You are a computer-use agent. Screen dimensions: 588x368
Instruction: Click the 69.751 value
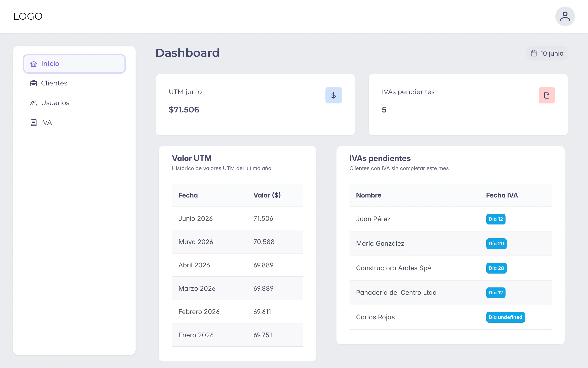pyautogui.click(x=263, y=335)
